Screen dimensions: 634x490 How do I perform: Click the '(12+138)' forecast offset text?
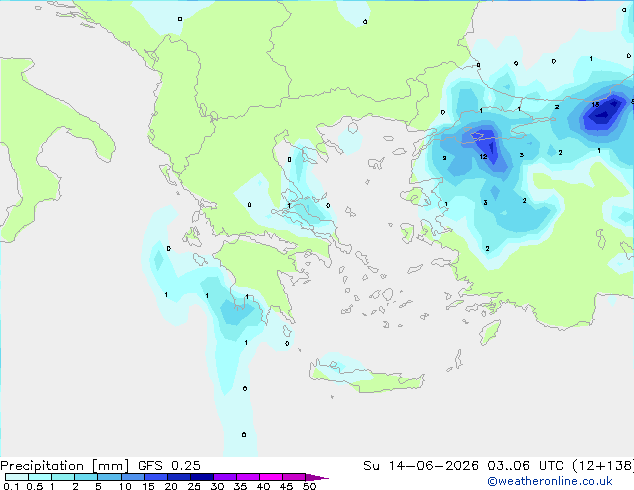click(603, 466)
